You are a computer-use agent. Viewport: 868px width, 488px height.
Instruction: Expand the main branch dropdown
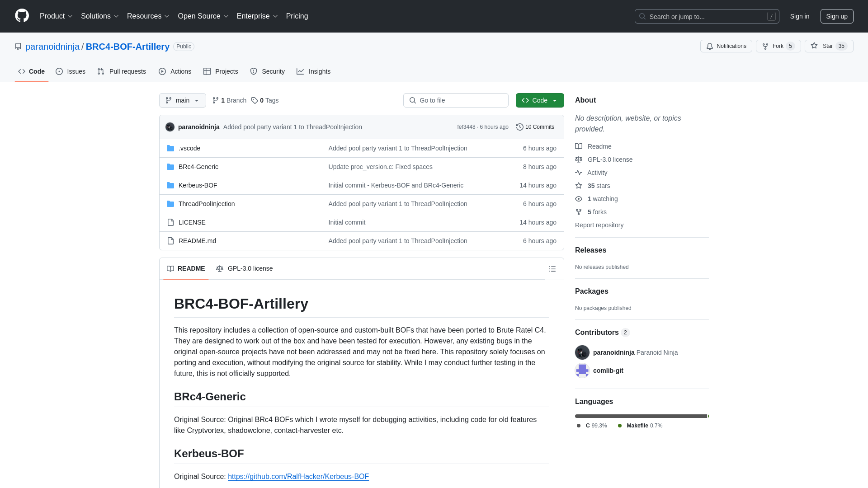pos(182,100)
